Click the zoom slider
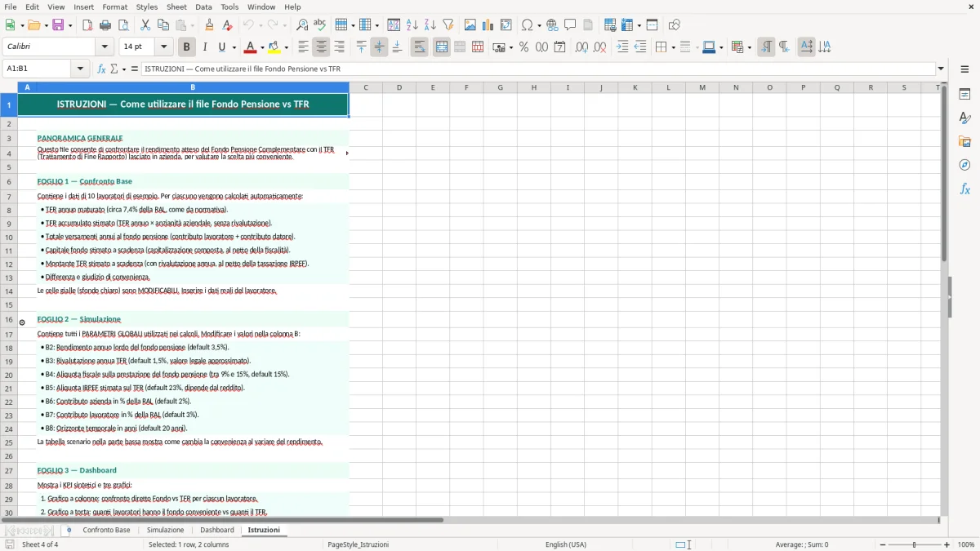 pyautogui.click(x=914, y=544)
